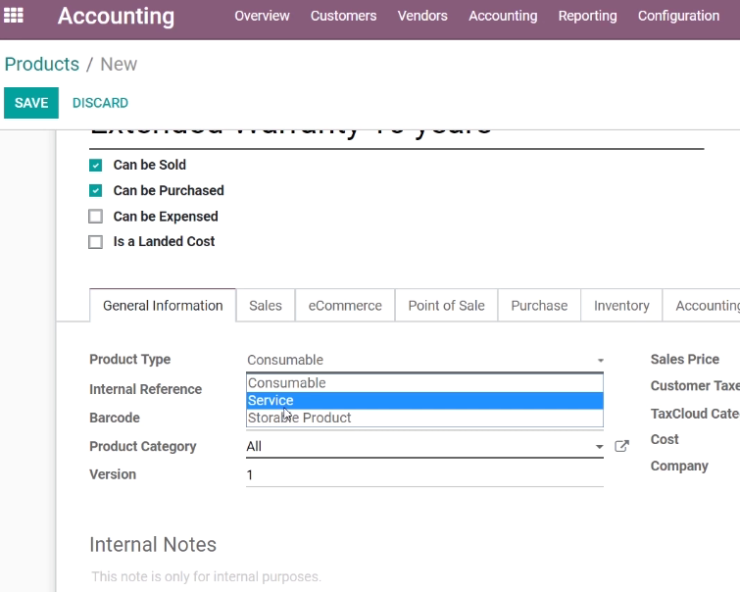Screen dimensions: 740x592
Task: Switch to the Point of Sale tab
Action: pyautogui.click(x=446, y=306)
